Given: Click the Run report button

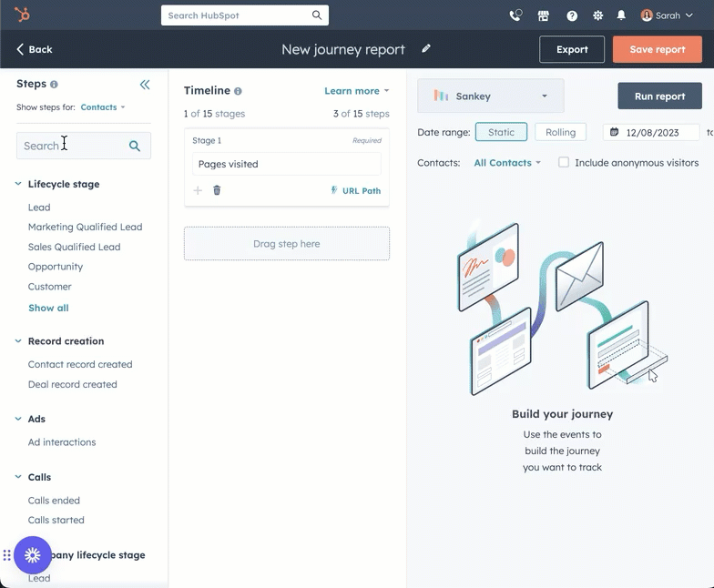Looking at the screenshot, I should point(659,96).
